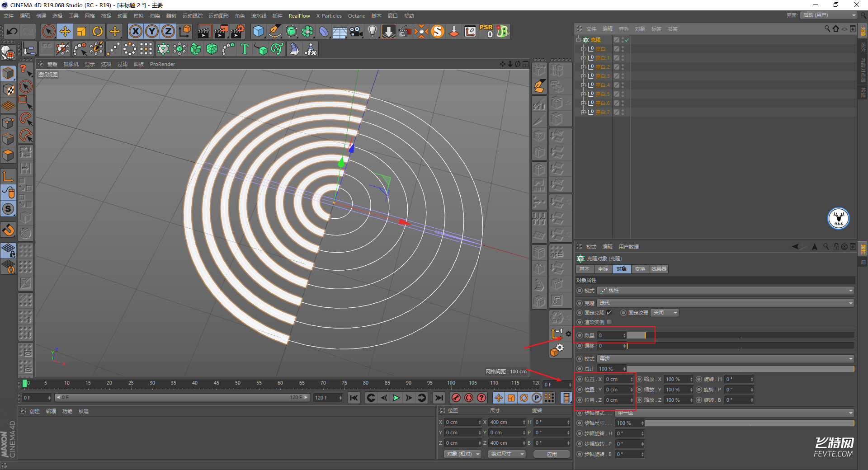Click the floor grid object icon
868x470 pixels.
(x=340, y=32)
